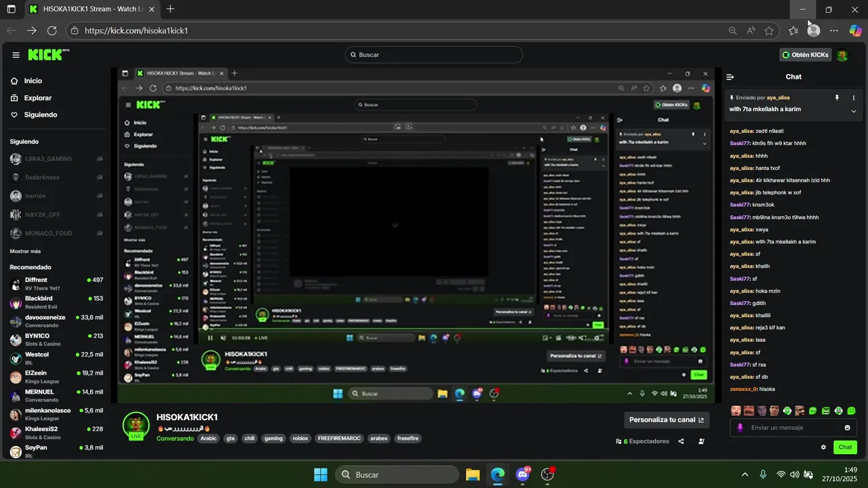Open followed channel L9RA3_GAMING
Image resolution: width=868 pixels, height=488 pixels.
(56, 159)
